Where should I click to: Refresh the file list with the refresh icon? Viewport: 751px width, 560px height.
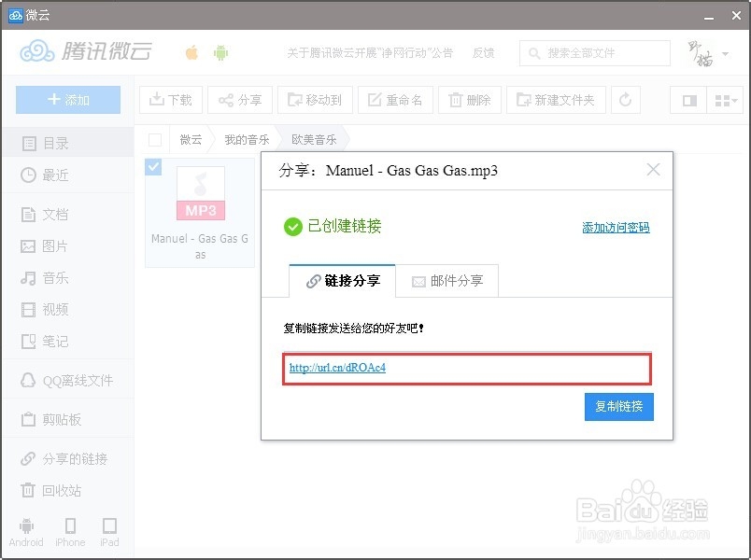click(625, 100)
